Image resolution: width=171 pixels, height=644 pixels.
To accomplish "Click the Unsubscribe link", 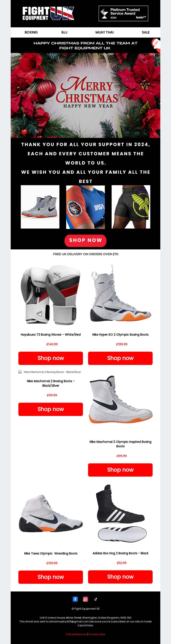I will (97, 634).
